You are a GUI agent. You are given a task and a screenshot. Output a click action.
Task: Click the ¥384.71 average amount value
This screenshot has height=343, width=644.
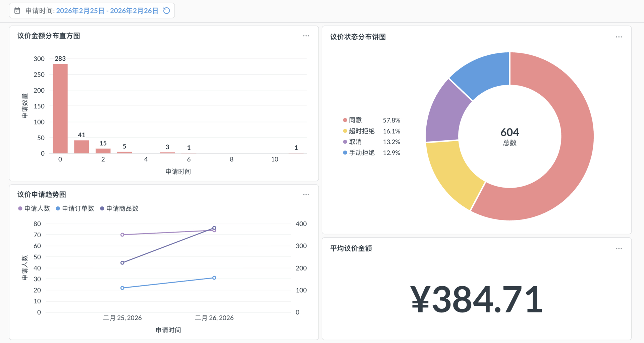coord(476,299)
